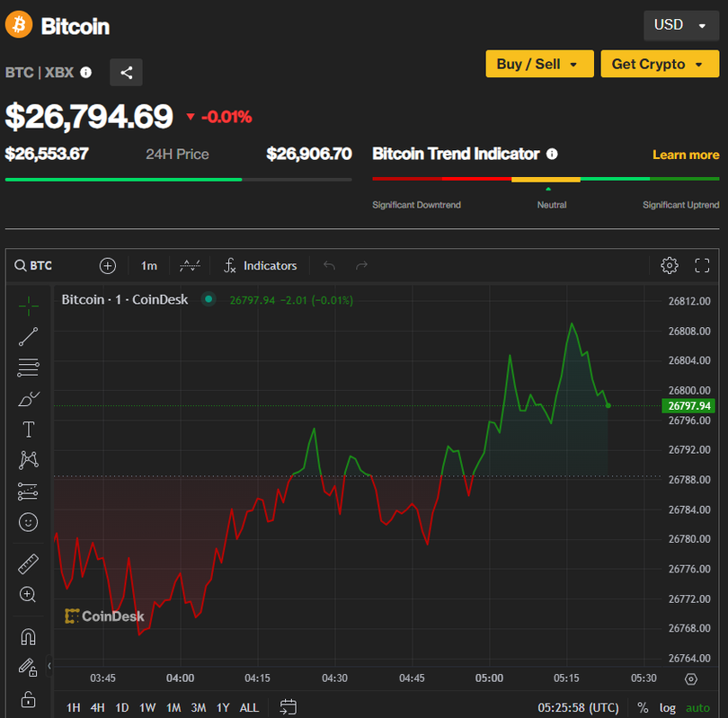Expand the Buy / Sell dropdown
The image size is (728, 718).
click(539, 64)
